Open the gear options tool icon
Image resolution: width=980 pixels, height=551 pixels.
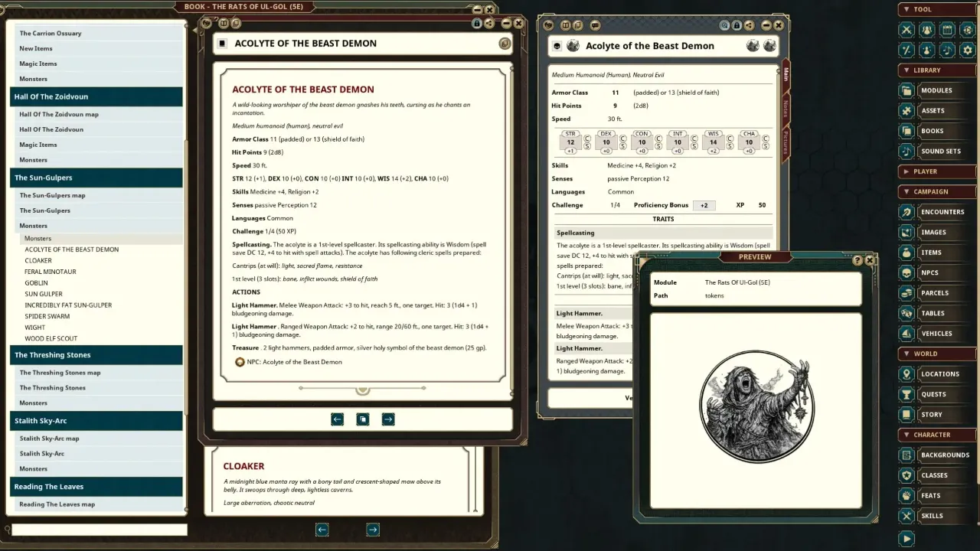point(967,50)
